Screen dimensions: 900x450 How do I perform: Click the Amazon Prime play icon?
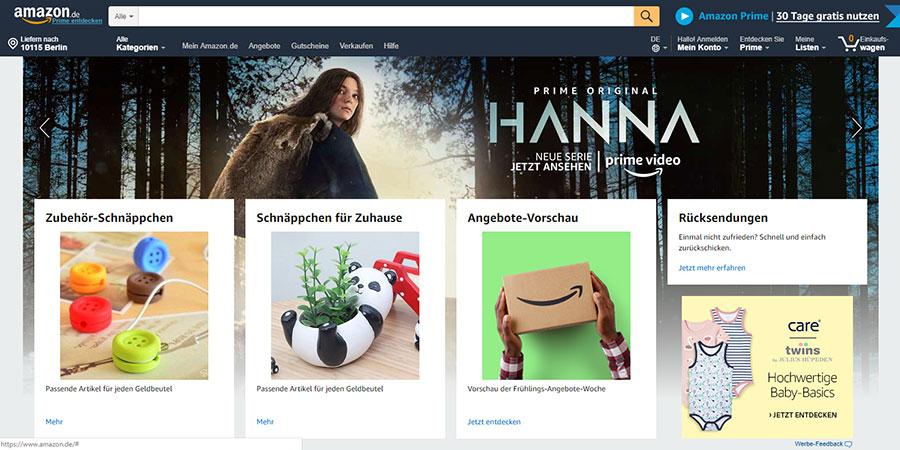coord(684,16)
